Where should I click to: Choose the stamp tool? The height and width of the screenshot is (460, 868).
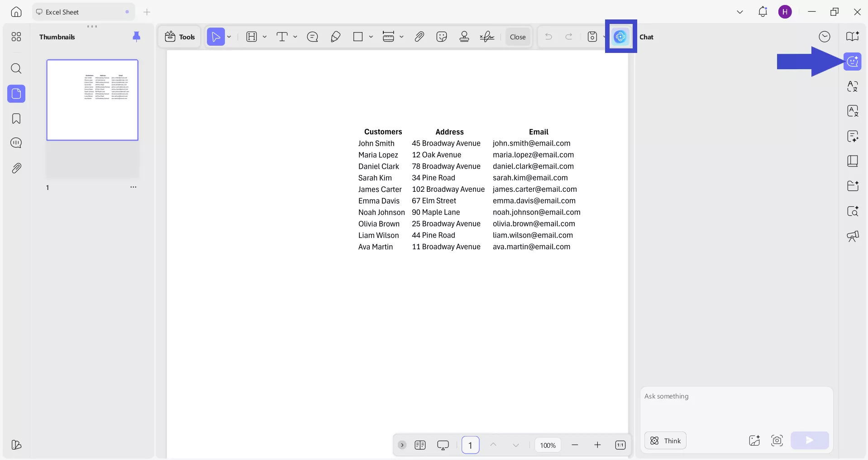pyautogui.click(x=464, y=37)
